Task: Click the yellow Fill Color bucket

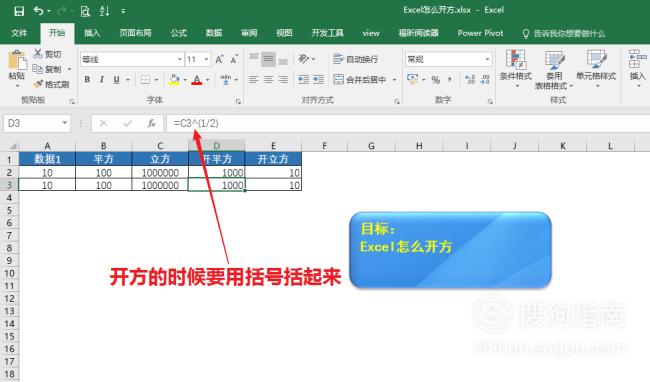Action: [x=174, y=80]
